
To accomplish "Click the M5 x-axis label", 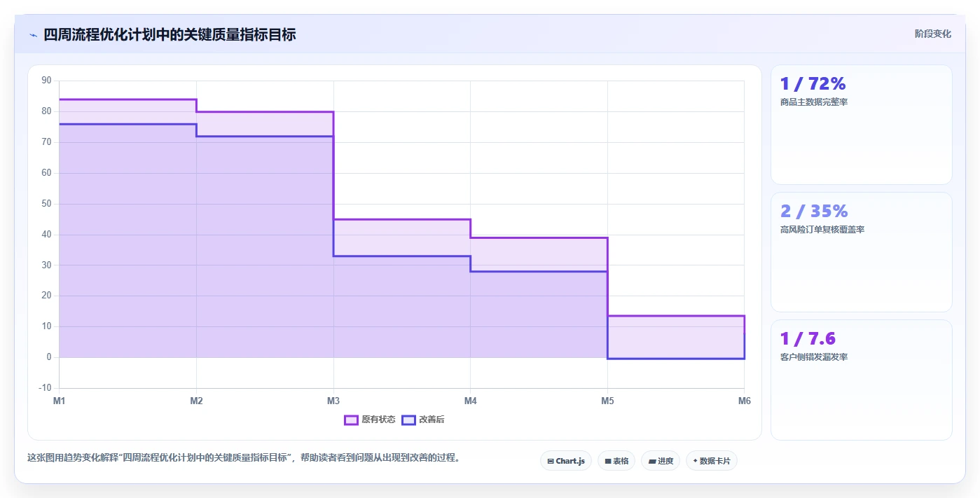I will (607, 401).
